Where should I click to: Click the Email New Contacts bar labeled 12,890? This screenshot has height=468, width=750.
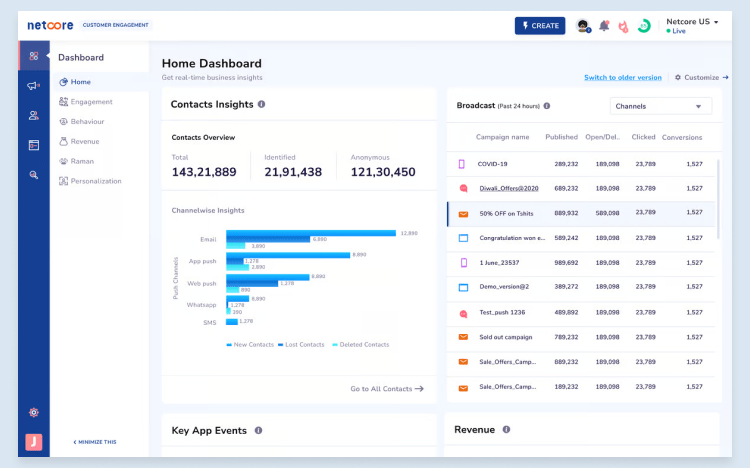311,233
